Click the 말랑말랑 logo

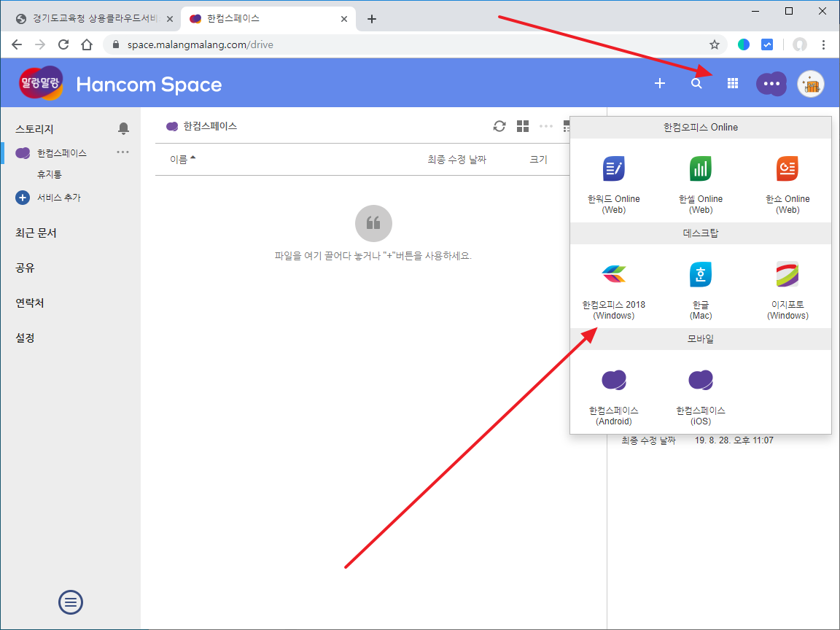[41, 84]
